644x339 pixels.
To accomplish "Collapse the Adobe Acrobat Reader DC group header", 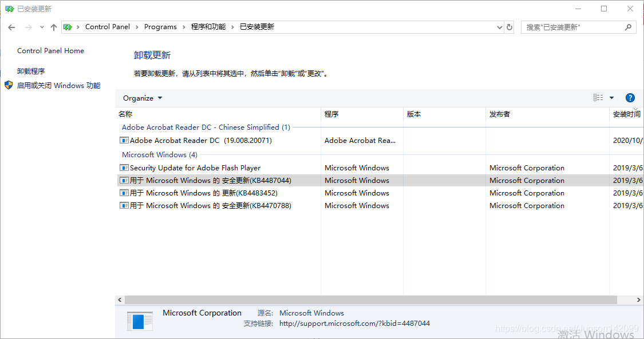I will (x=206, y=127).
